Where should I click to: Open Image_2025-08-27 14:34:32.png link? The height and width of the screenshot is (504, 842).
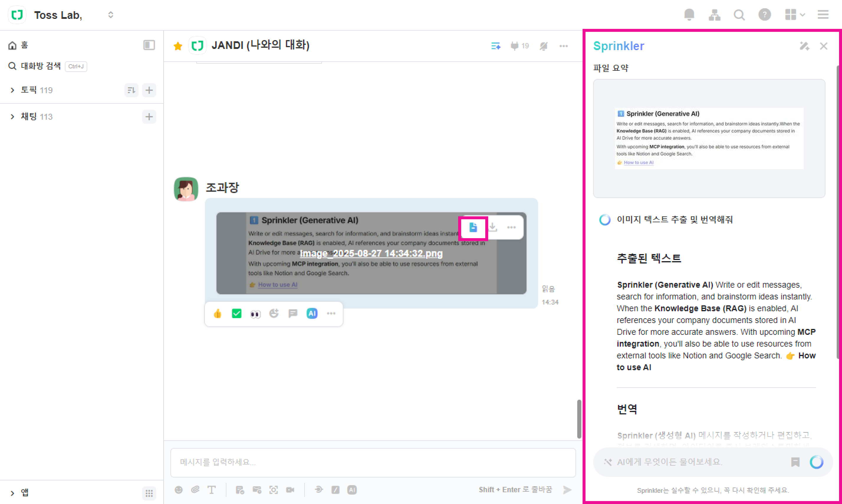pos(371,253)
